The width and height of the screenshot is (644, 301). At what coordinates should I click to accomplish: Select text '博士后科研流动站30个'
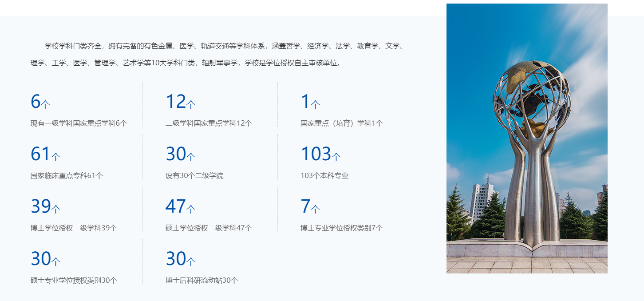tap(201, 281)
